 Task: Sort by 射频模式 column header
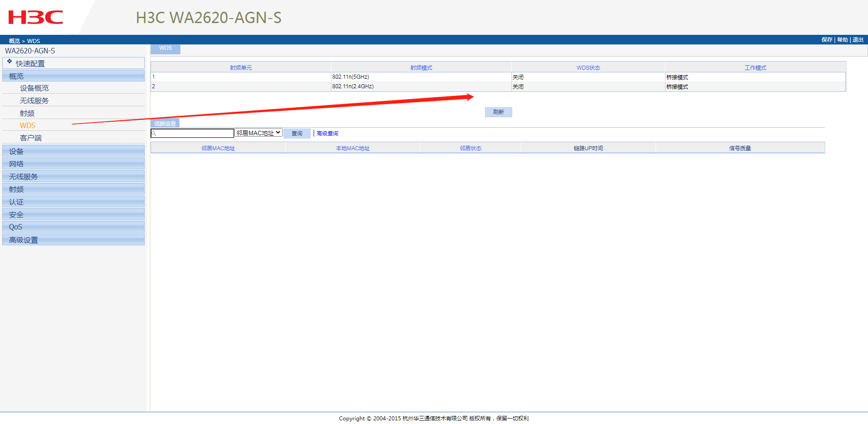pyautogui.click(x=421, y=68)
